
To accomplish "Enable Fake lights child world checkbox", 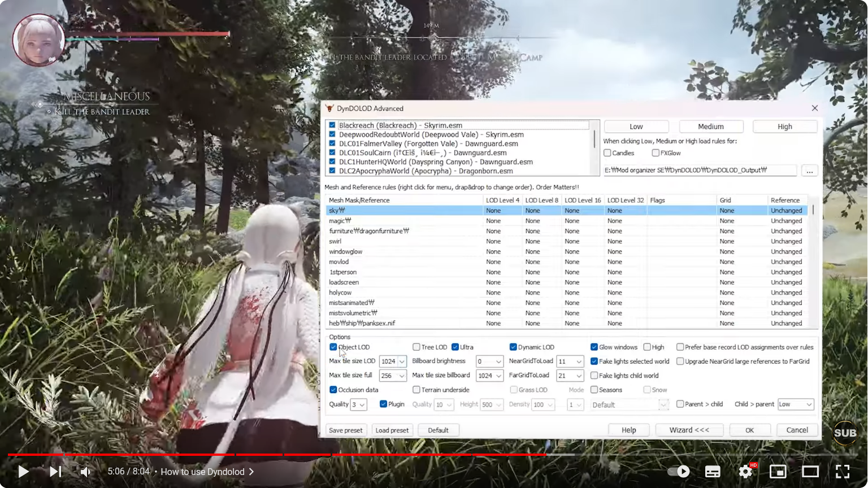I will 594,376.
